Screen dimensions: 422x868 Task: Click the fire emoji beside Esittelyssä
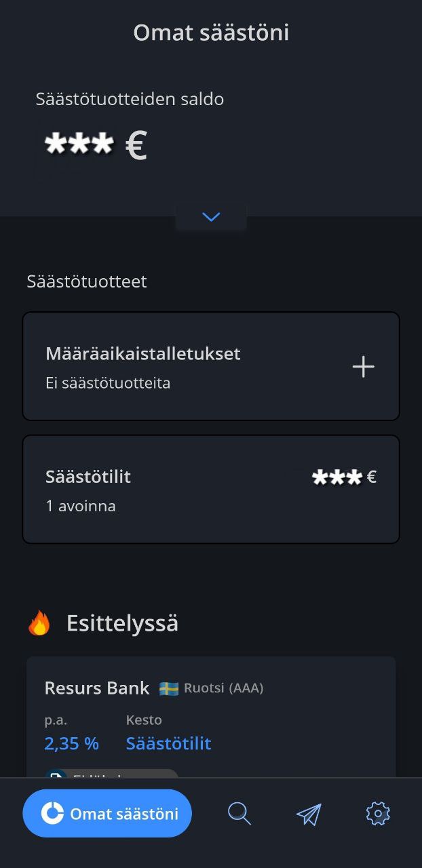(x=40, y=621)
